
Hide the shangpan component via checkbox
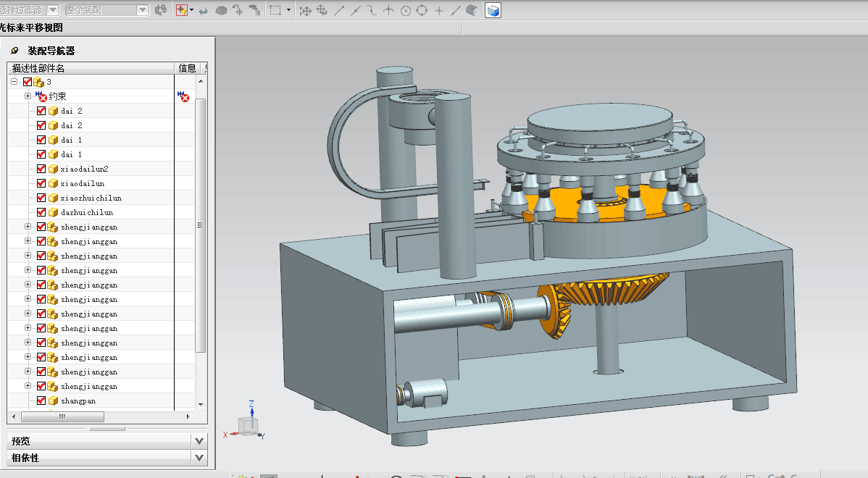tap(41, 401)
